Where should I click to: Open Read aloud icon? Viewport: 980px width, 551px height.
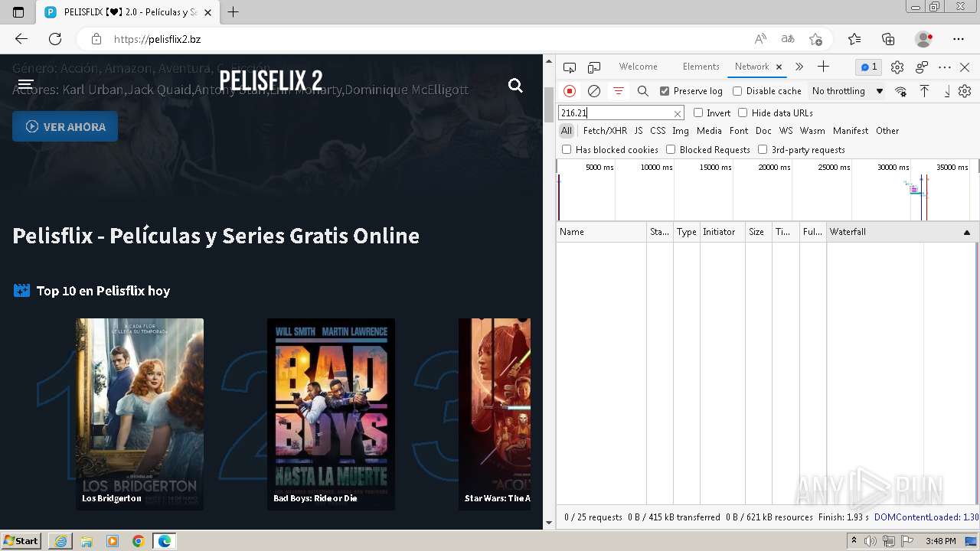(x=760, y=39)
